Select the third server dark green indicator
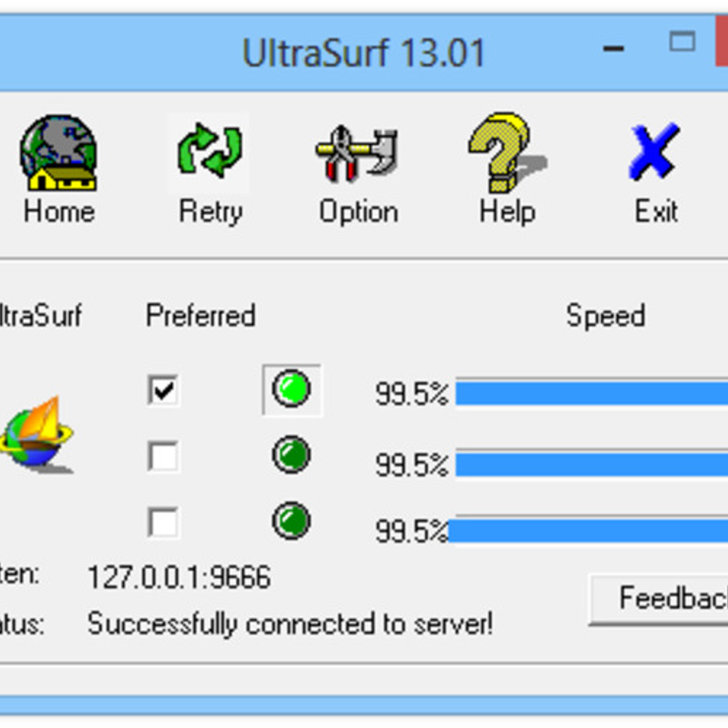Viewport: 728px width, 728px height. tap(292, 521)
